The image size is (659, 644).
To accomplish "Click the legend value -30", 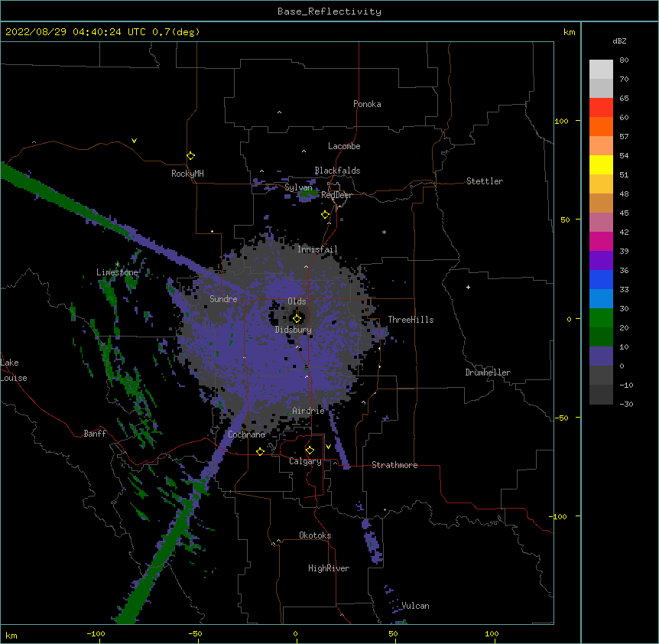I will 626,404.
